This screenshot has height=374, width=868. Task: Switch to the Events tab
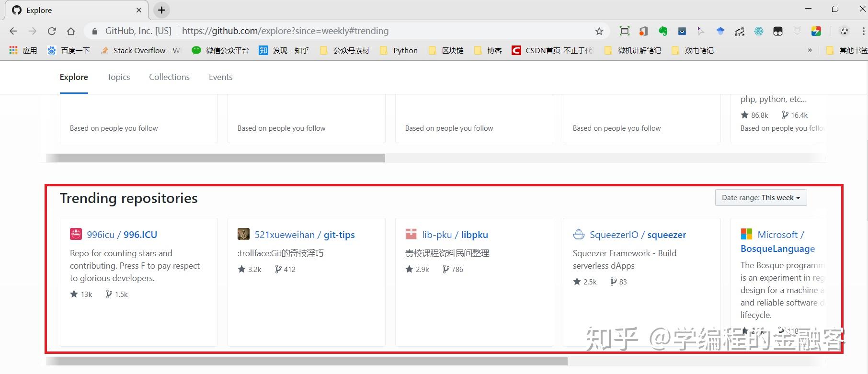coord(220,77)
